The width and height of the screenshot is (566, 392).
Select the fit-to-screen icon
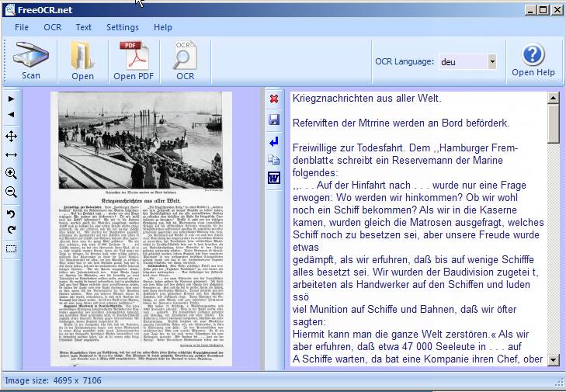coord(11,136)
